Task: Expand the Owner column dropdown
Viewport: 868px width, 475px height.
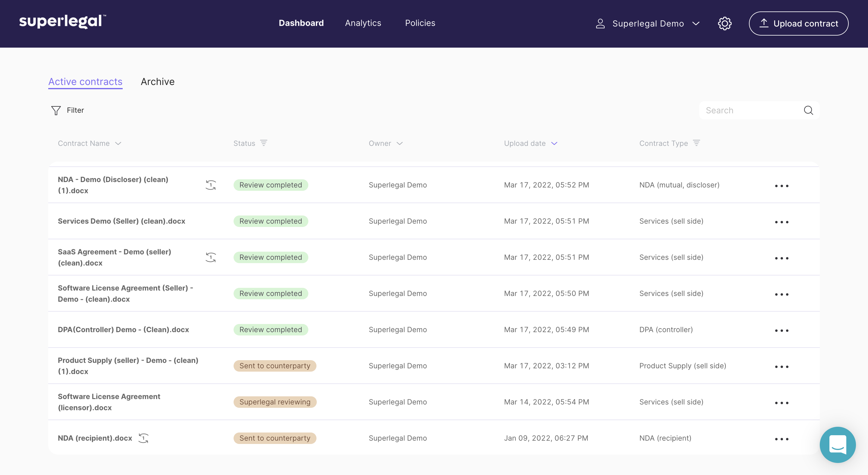Action: 400,143
